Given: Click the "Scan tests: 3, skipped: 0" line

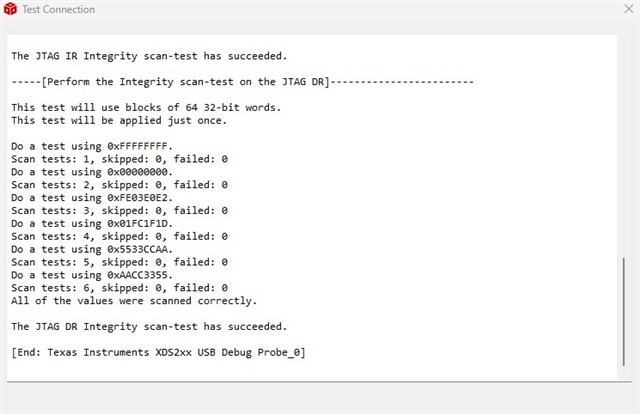Looking at the screenshot, I should click(x=119, y=211).
